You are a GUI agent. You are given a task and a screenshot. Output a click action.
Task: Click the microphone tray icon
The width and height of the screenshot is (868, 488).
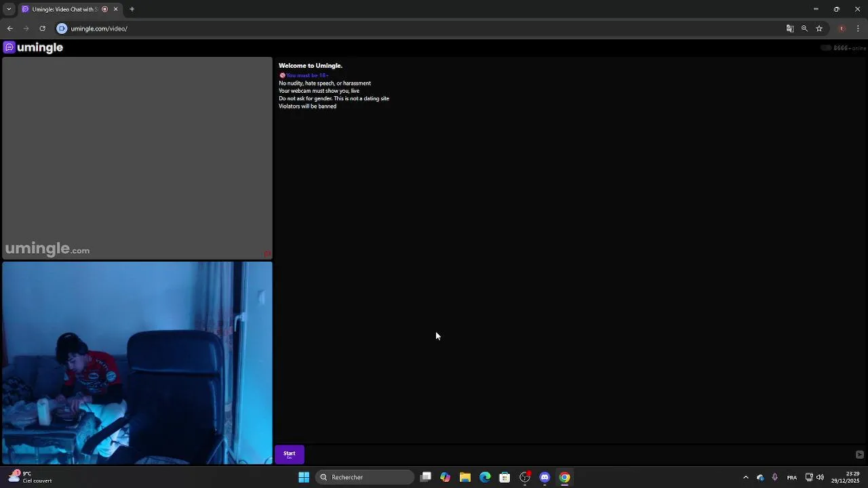pos(775,477)
